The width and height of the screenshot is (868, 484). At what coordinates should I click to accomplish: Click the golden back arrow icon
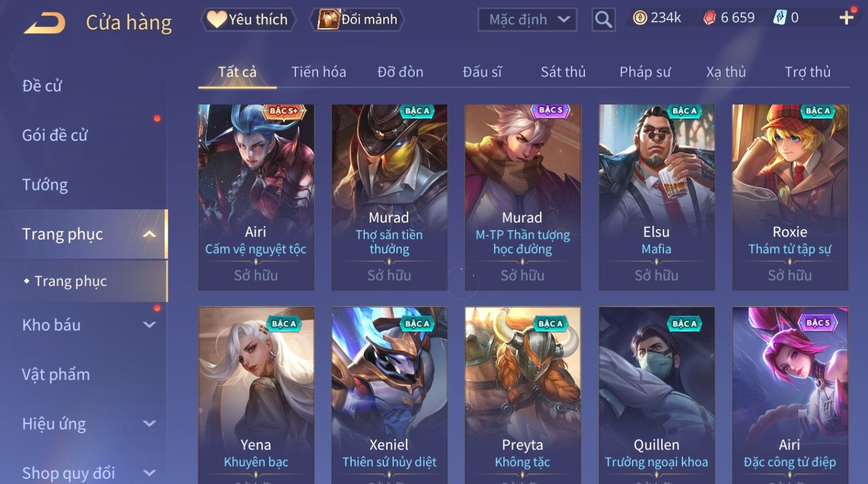click(44, 23)
